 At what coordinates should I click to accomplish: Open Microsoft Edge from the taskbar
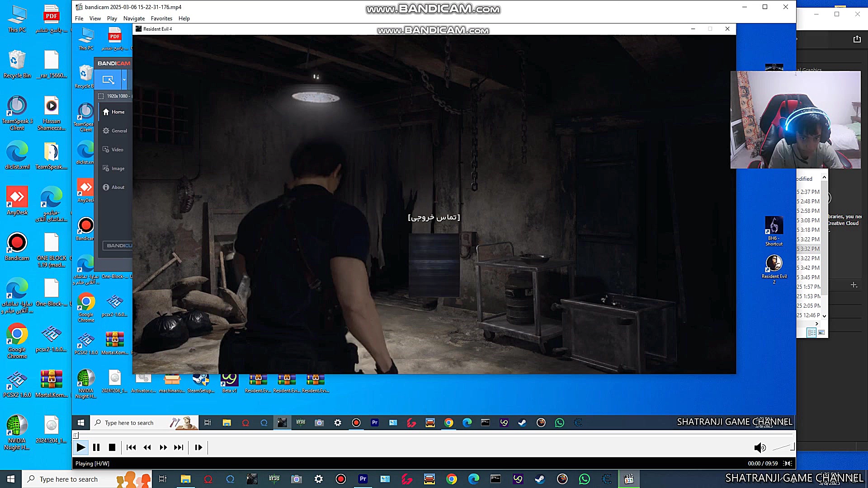[x=473, y=479]
